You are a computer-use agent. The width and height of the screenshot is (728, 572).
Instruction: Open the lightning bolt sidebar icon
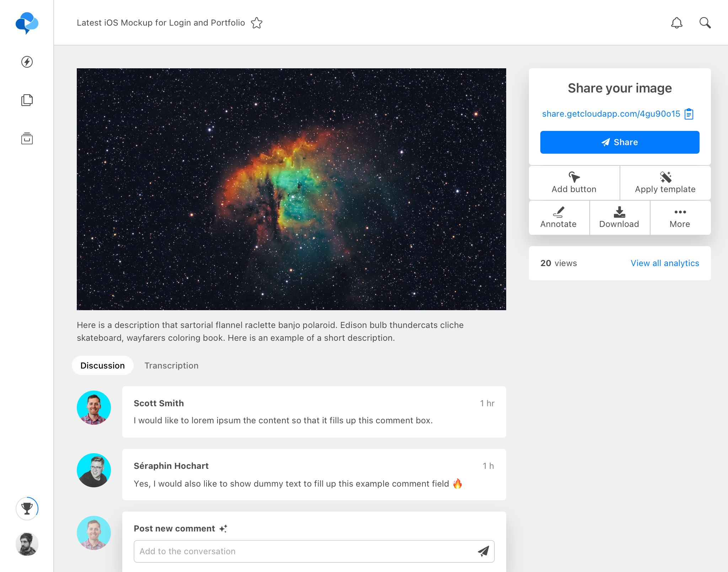coord(27,62)
